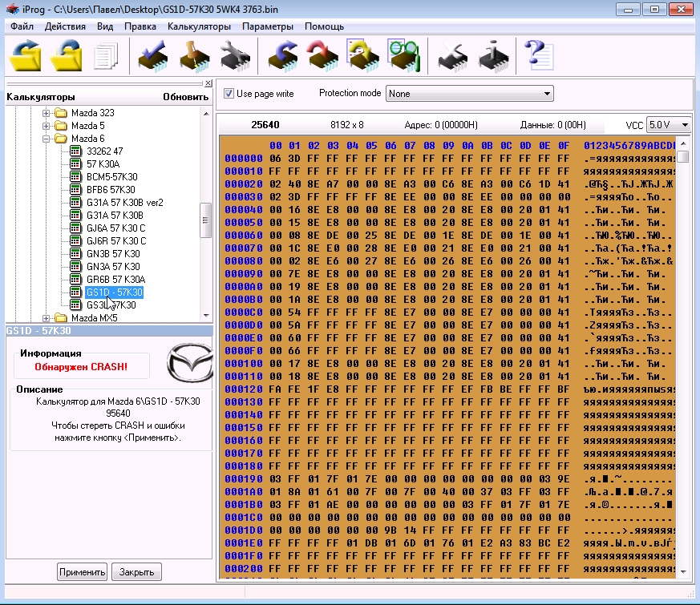Click the hex view scroll-down arrow
This screenshot has width=700, height=605.
(683, 571)
